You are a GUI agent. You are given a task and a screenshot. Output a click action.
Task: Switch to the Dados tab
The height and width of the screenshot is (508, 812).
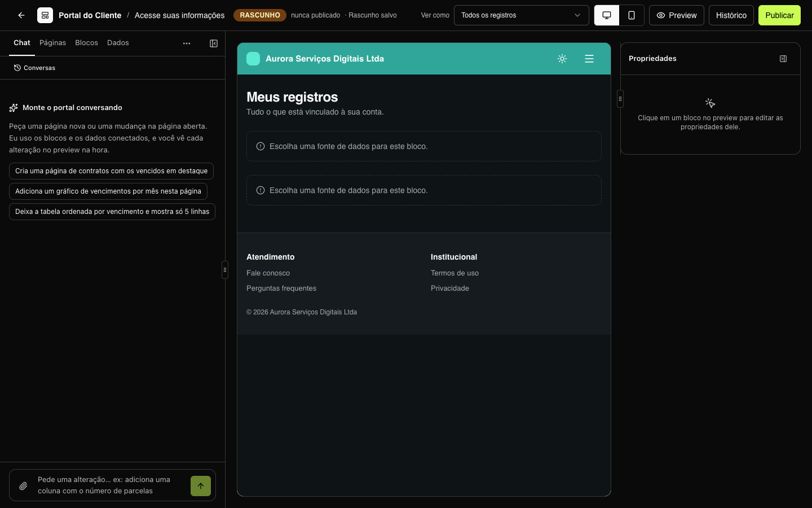(118, 43)
